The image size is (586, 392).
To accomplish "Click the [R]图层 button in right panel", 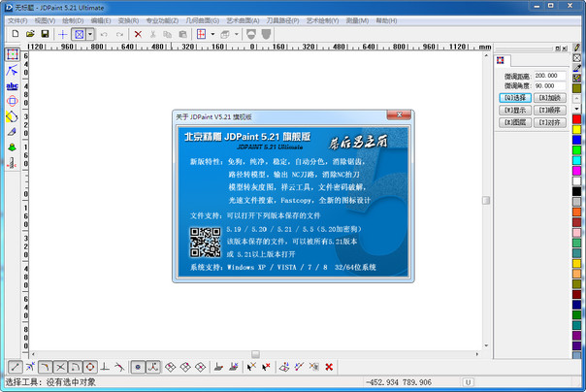I will point(514,123).
